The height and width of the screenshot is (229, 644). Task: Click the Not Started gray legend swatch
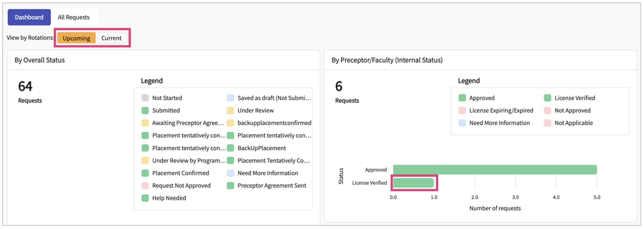pos(145,98)
